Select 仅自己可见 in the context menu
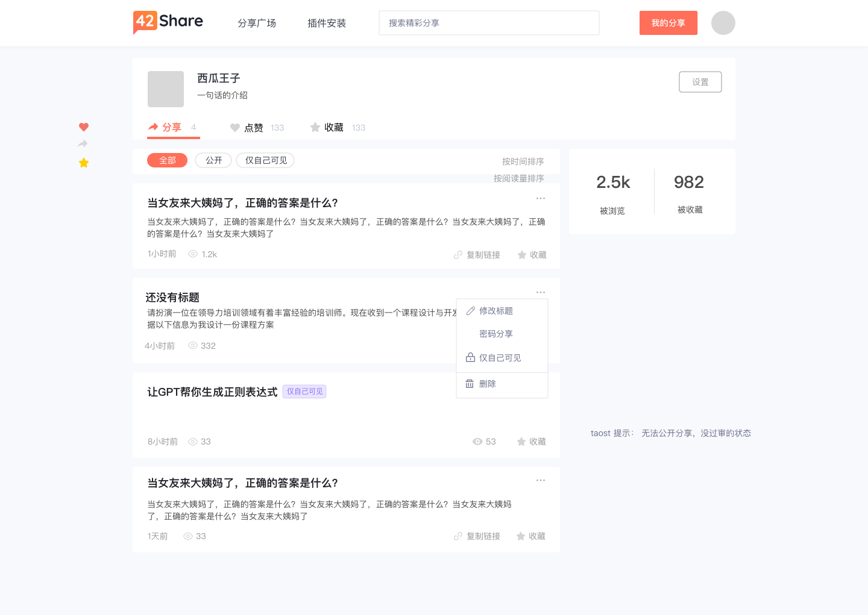This screenshot has height=615, width=868. [502, 358]
